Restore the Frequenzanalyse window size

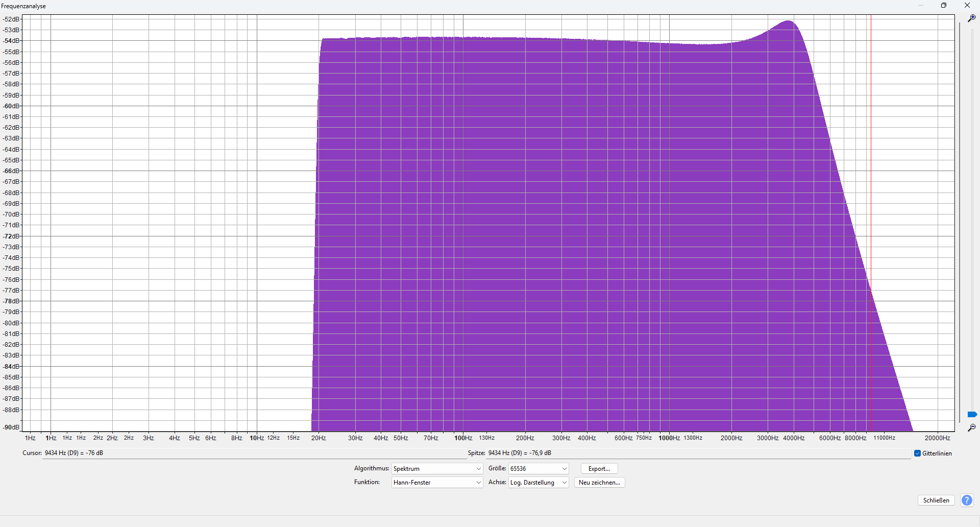click(x=944, y=6)
